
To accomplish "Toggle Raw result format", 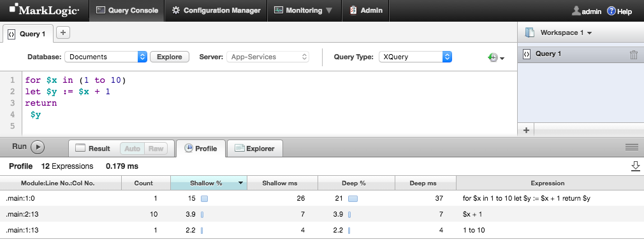I will (156, 148).
